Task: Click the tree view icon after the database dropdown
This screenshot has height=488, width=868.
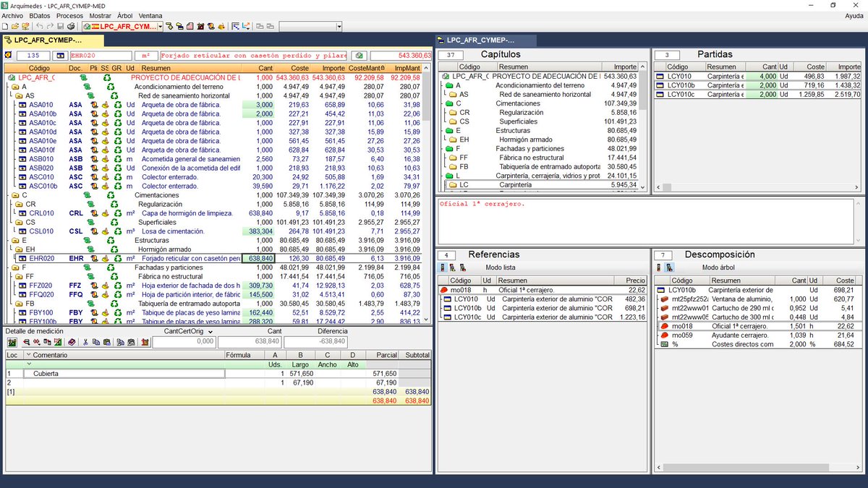Action: click(x=169, y=27)
